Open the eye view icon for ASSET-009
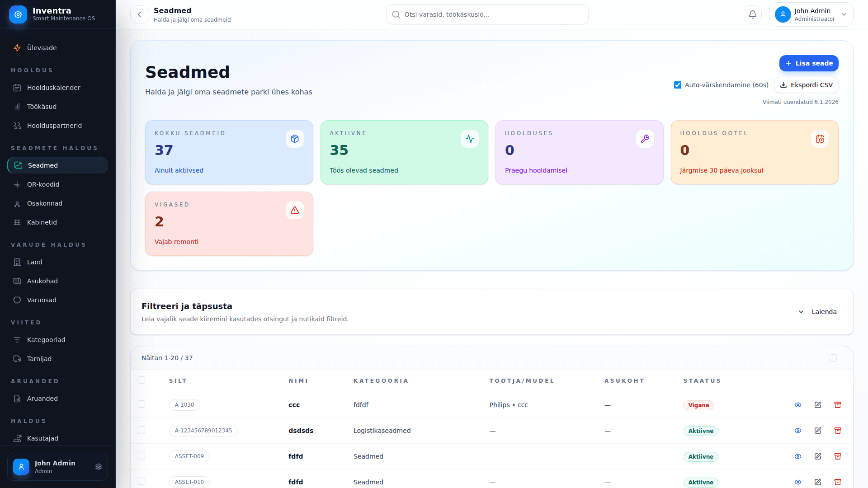This screenshot has width=868, height=488. 798,456
